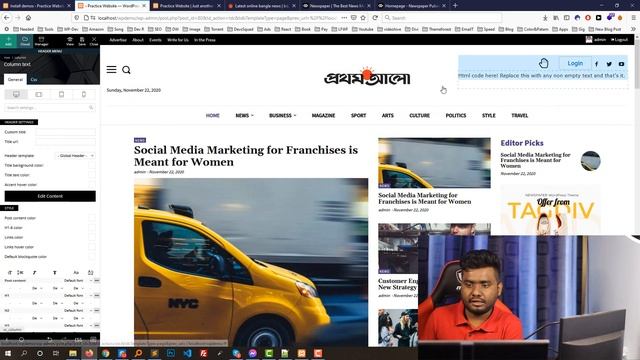Image resolution: width=640 pixels, height=360 pixels.
Task: Select the desktop viewport icon
Action: click(x=16, y=94)
